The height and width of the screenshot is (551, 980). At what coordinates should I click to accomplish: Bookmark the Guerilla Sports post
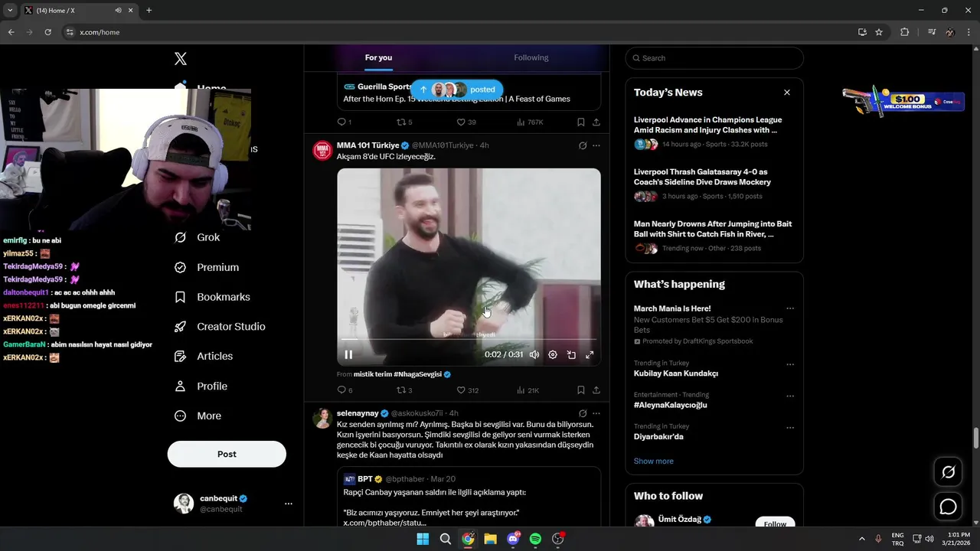[x=581, y=122]
